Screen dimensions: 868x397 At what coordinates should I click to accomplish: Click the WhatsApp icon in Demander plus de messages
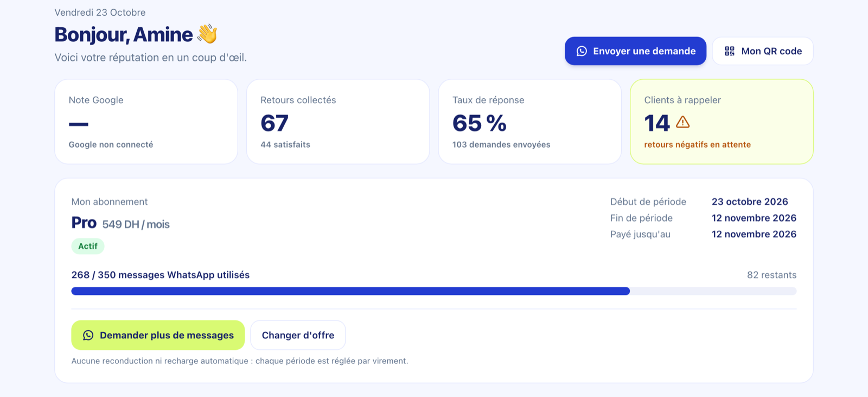tap(88, 335)
